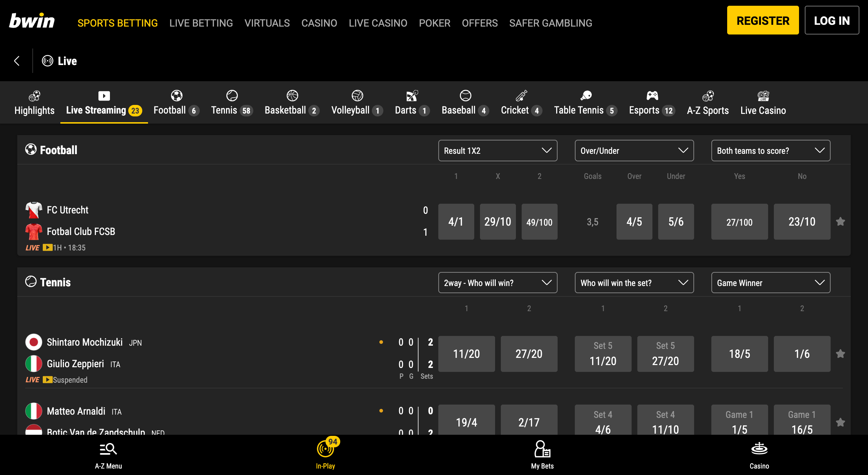
Task: Select draw odds 29/10
Action: pyautogui.click(x=498, y=222)
